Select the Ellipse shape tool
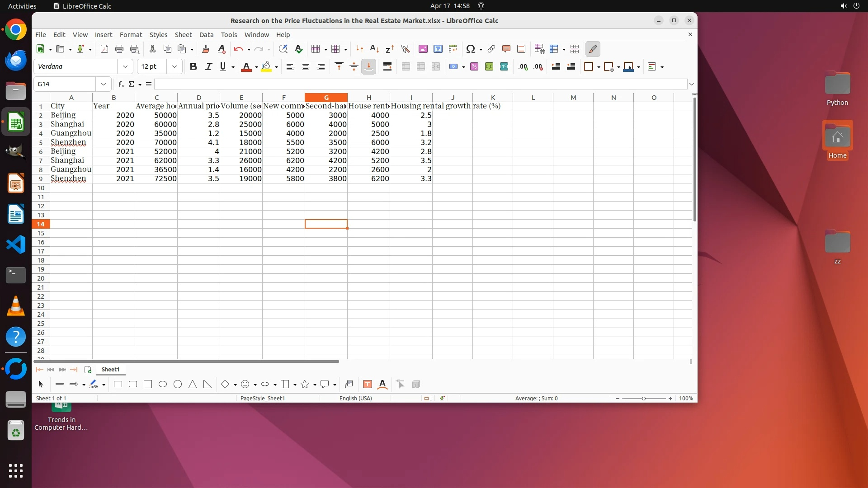 [163, 384]
